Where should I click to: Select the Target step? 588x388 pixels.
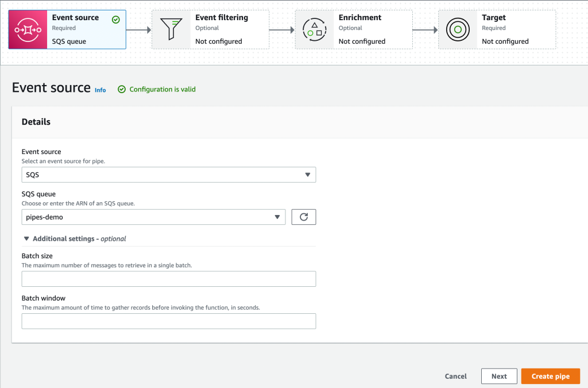497,30
